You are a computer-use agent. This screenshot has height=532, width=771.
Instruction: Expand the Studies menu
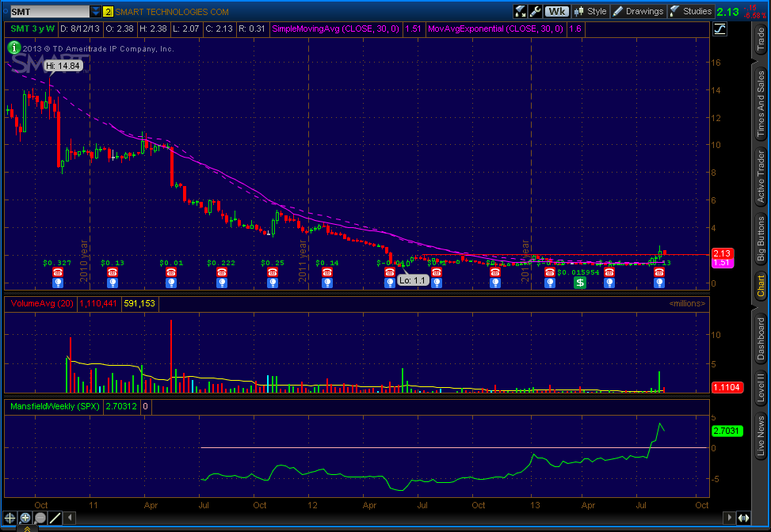click(691, 11)
